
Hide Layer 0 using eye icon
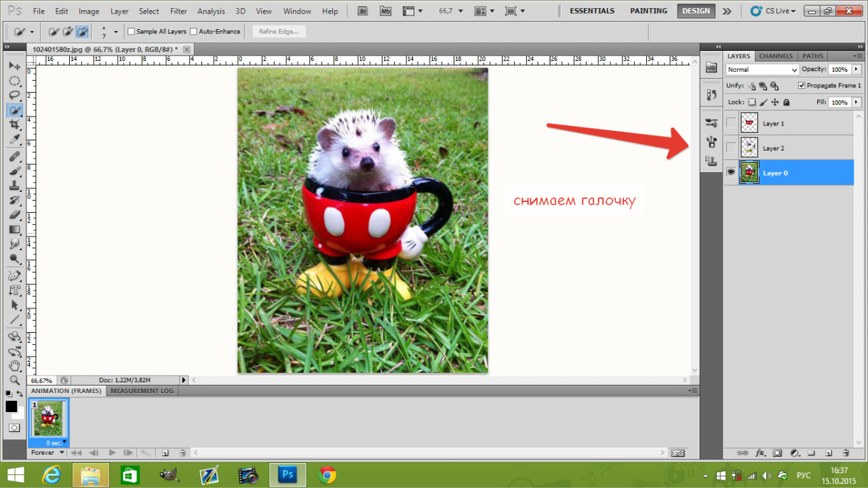tap(731, 173)
